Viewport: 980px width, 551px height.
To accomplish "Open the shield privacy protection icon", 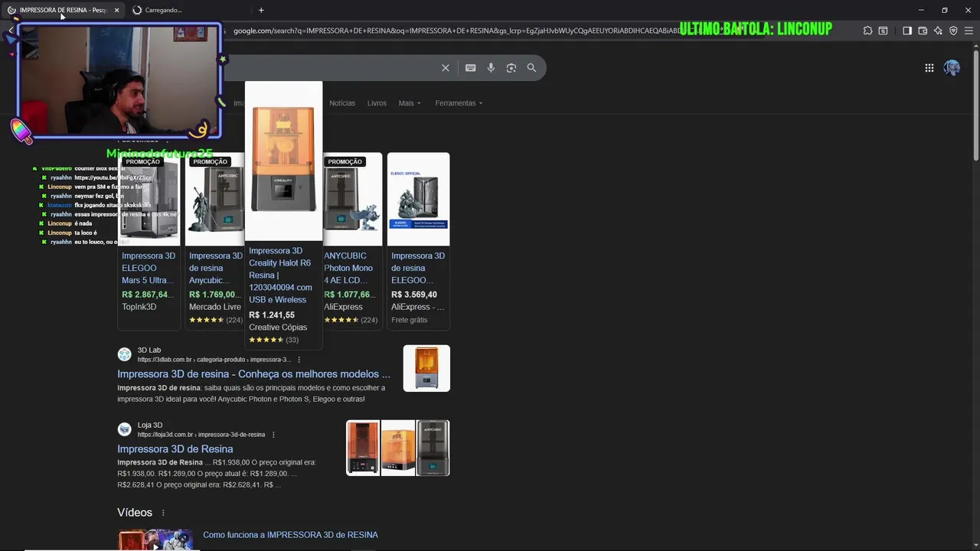I will 953,31.
